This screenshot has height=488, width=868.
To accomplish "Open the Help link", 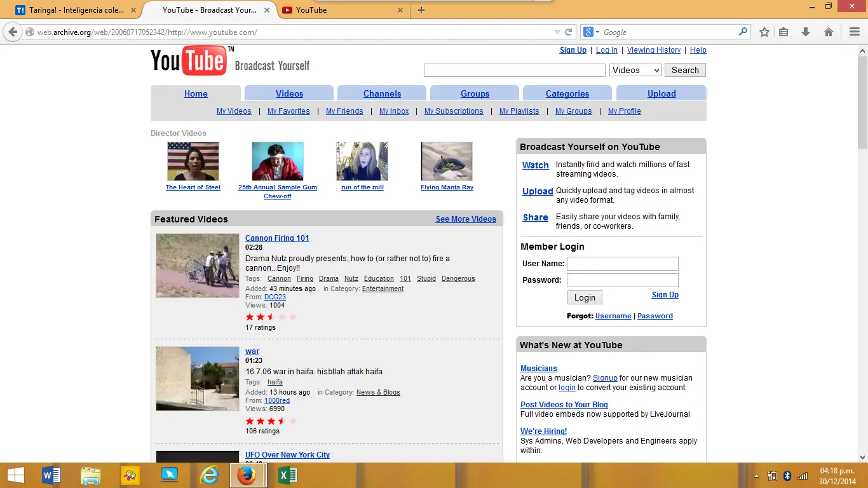I will tap(698, 50).
